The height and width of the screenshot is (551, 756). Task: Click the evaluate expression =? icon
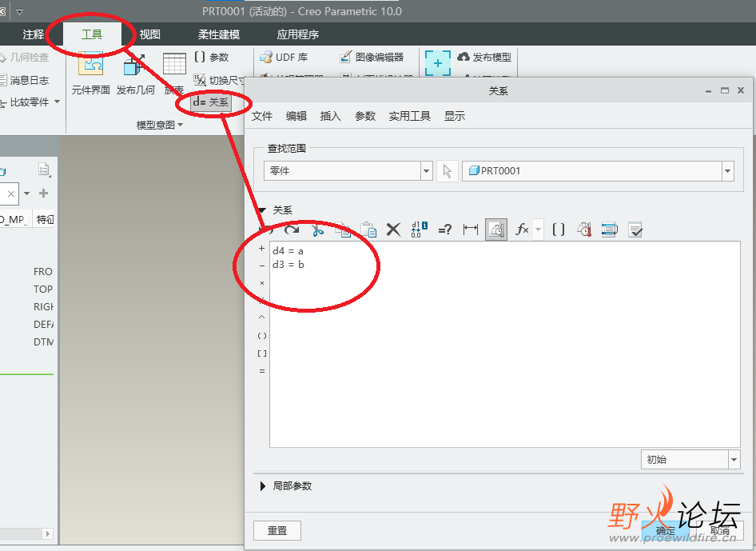tap(445, 230)
